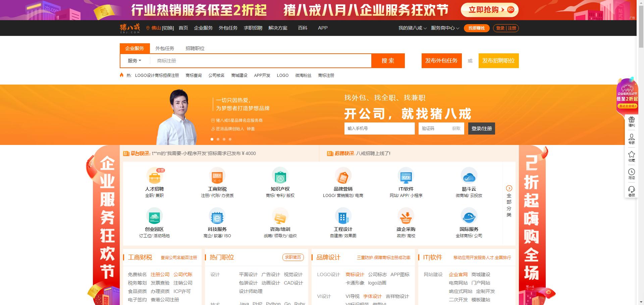Click the 发布外包任务 button

click(x=441, y=61)
